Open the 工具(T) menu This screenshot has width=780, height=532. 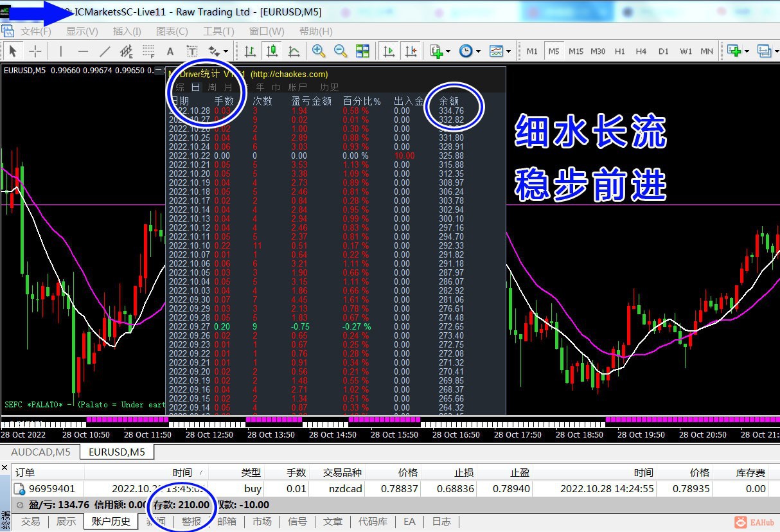click(x=218, y=31)
